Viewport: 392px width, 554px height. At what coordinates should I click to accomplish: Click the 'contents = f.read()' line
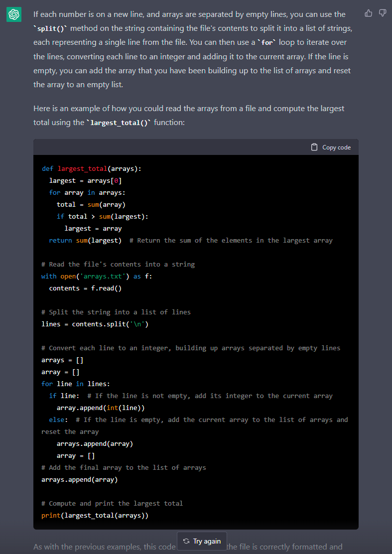[86, 288]
